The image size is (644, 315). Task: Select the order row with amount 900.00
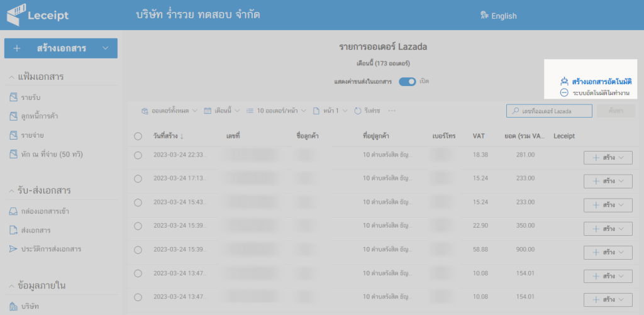[x=138, y=250]
